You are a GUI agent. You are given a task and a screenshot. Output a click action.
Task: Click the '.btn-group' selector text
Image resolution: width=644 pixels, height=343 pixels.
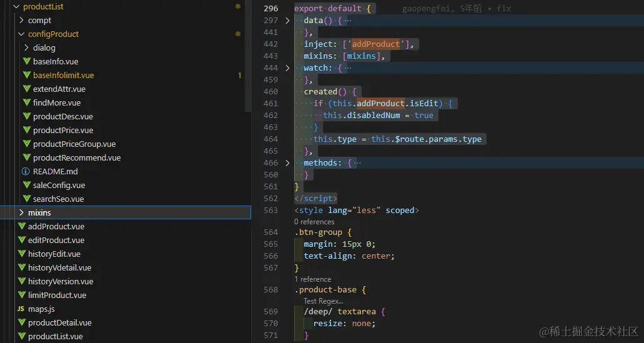coord(318,232)
